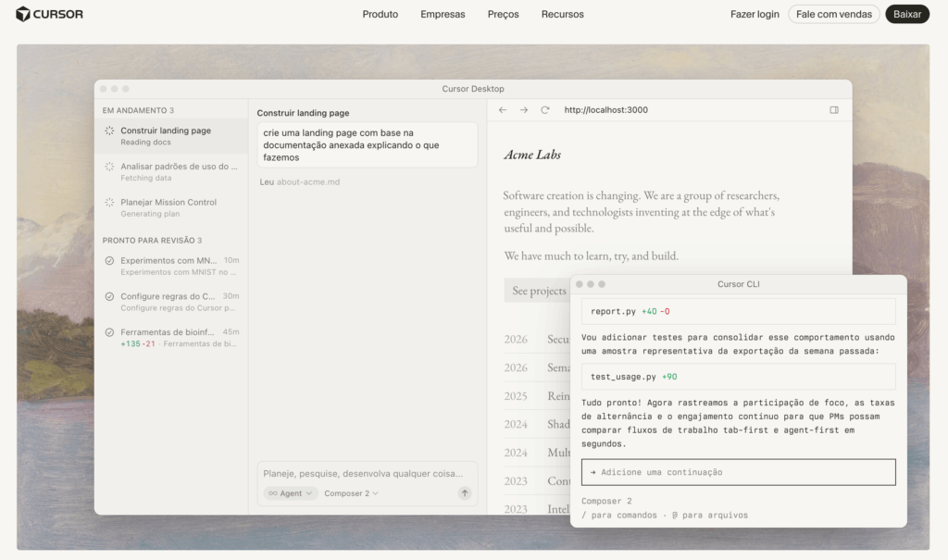This screenshot has width=948, height=560.
Task: Click the Baixar button
Action: point(907,14)
